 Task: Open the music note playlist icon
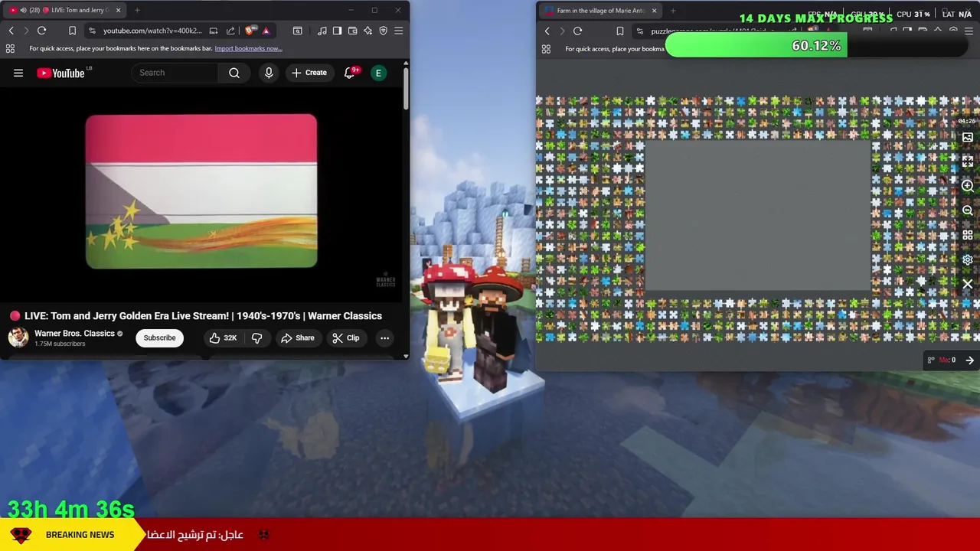click(x=322, y=31)
